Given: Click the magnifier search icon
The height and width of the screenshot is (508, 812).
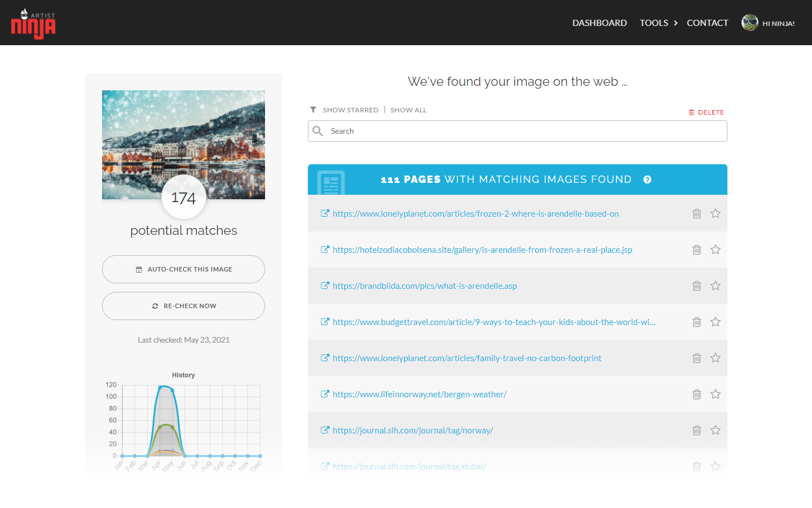Looking at the screenshot, I should tap(318, 131).
